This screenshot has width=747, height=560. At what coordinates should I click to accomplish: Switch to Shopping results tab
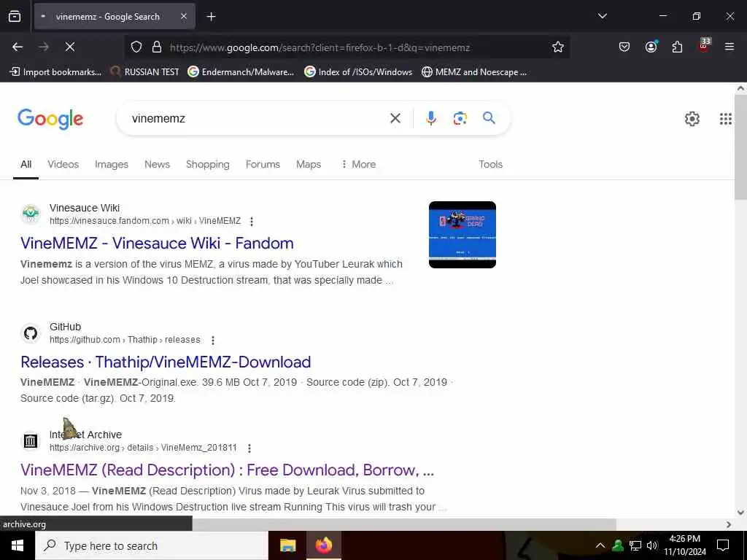[207, 164]
